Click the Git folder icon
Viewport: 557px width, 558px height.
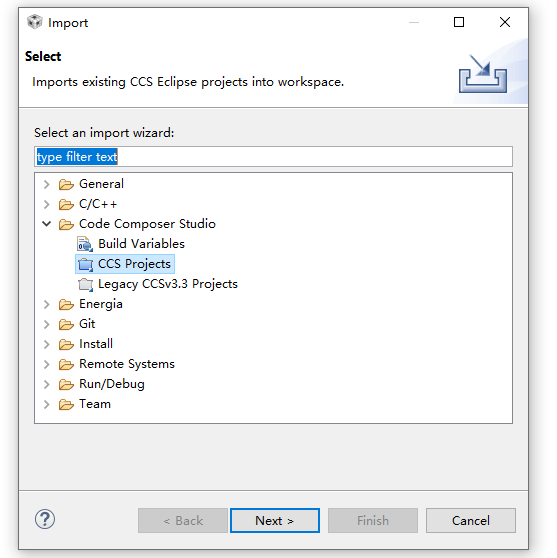point(66,324)
